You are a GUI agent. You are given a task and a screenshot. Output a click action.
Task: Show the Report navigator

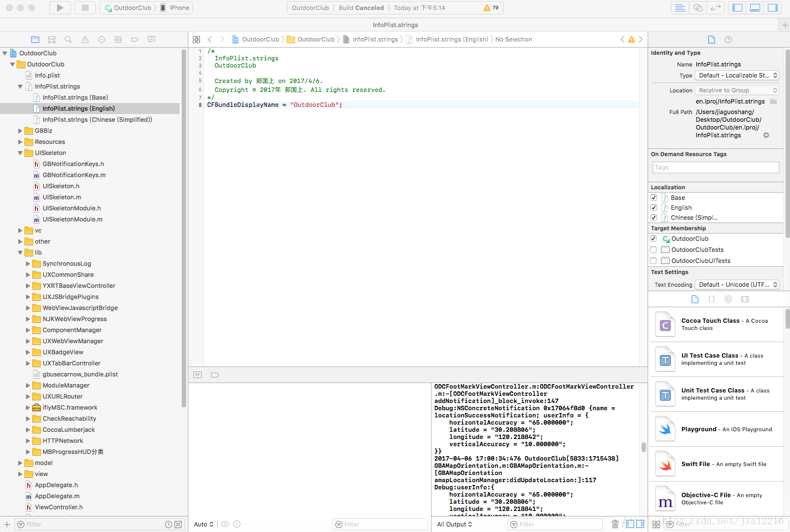point(151,39)
